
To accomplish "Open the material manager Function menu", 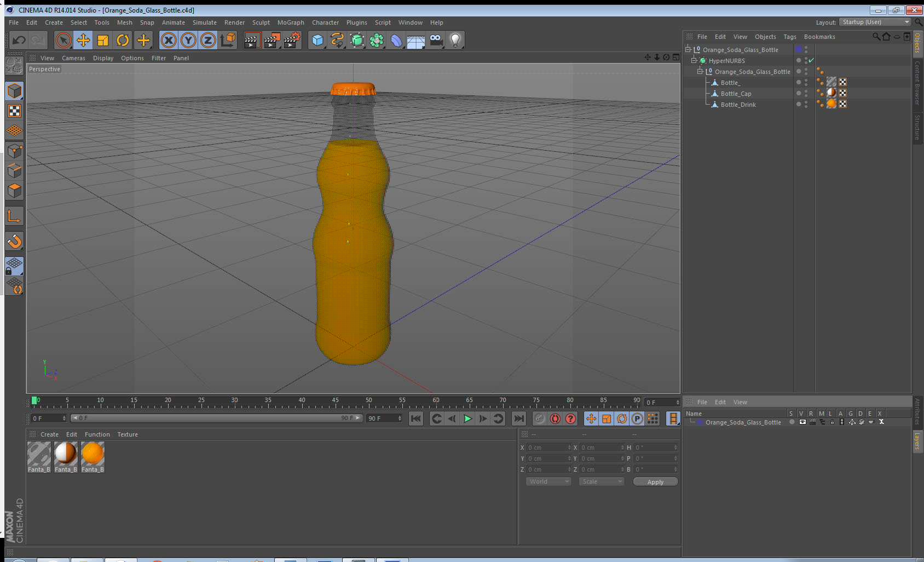I will point(97,434).
